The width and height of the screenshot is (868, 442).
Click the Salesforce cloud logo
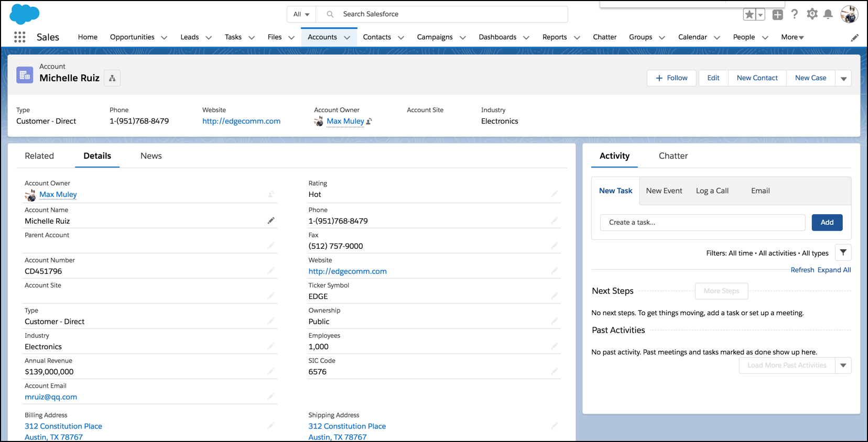(x=24, y=14)
